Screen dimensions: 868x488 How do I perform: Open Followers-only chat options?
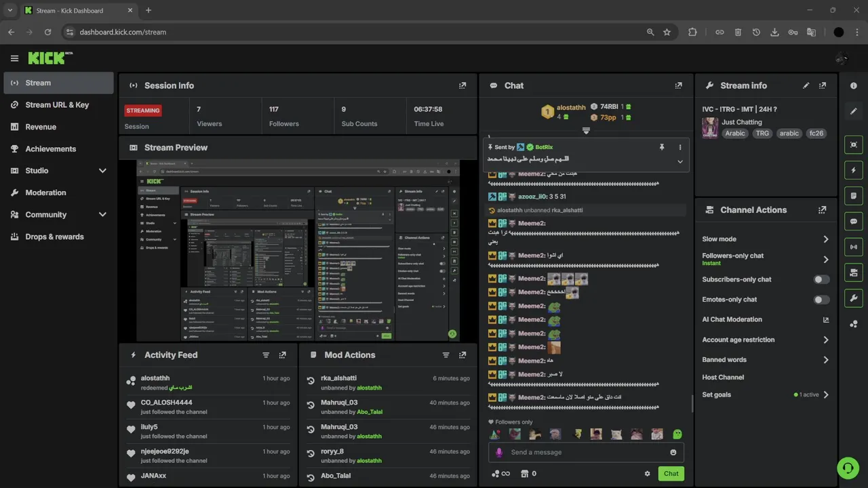(x=766, y=259)
